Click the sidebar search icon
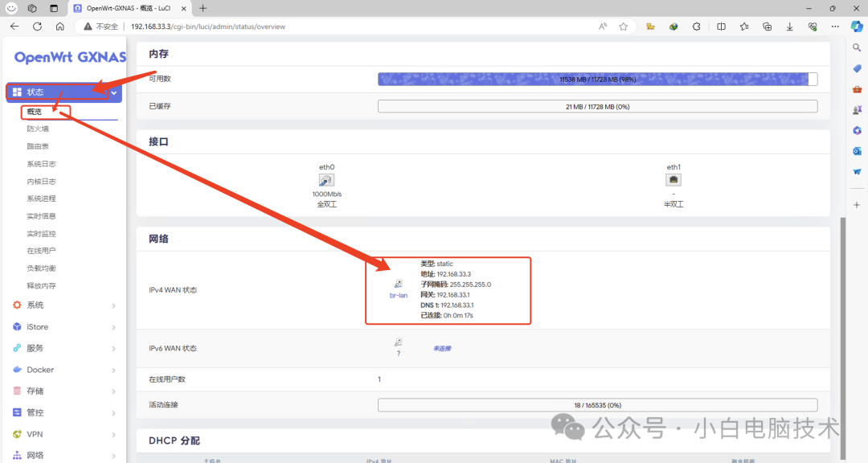This screenshot has width=868, height=463. [x=857, y=48]
